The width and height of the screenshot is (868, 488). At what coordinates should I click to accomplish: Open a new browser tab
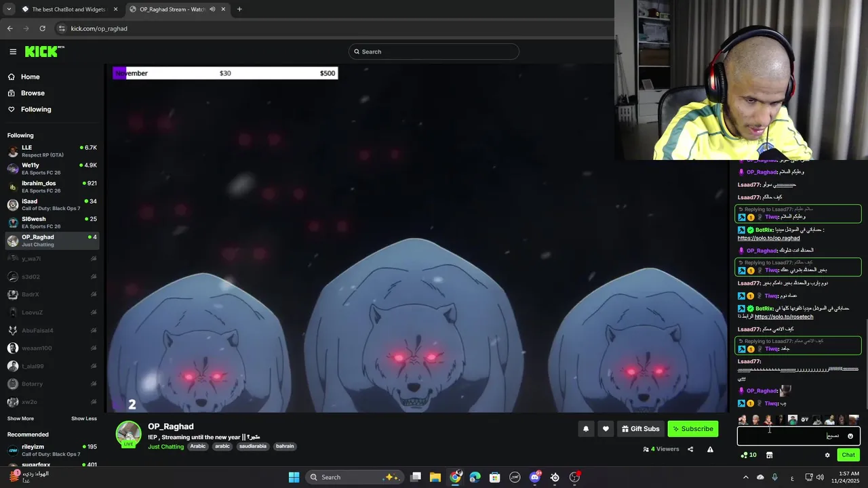click(x=239, y=9)
